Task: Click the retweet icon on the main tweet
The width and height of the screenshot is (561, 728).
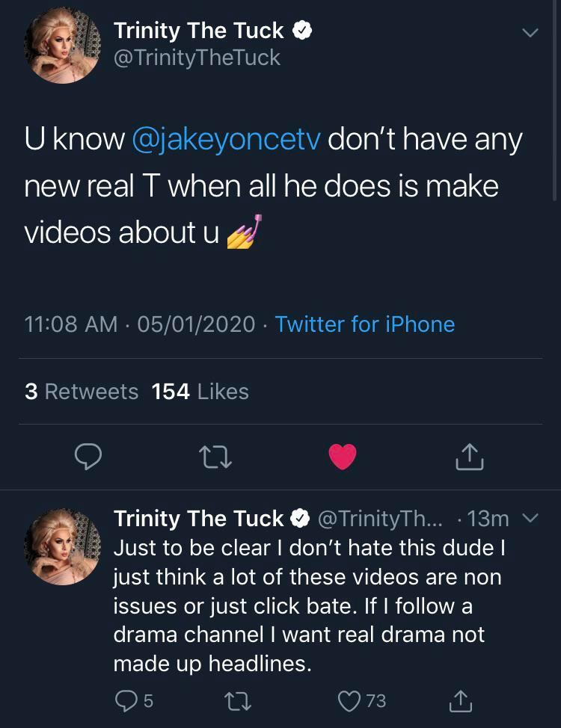Action: (215, 457)
